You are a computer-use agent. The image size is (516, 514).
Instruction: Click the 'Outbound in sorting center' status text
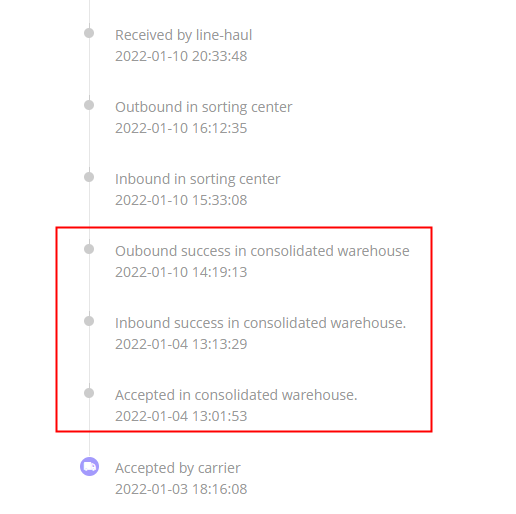(203, 107)
